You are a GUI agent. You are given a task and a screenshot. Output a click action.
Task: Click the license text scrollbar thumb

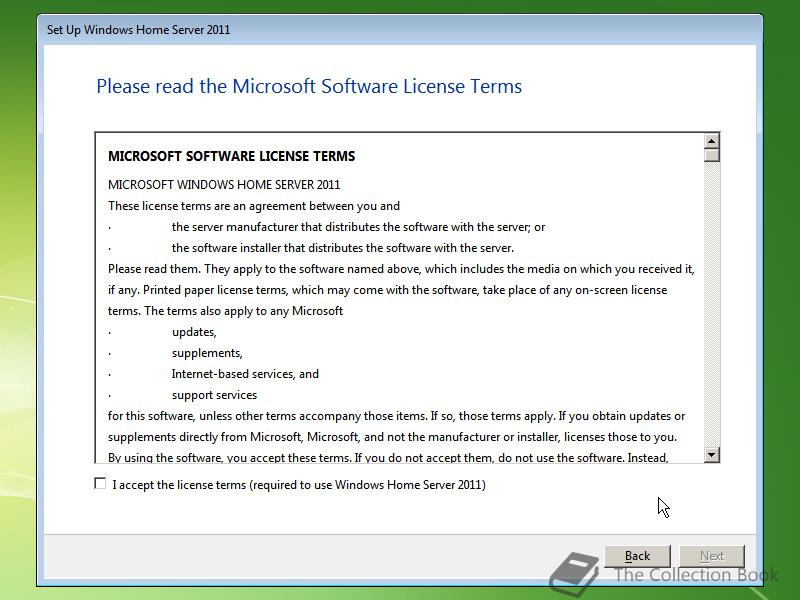711,155
